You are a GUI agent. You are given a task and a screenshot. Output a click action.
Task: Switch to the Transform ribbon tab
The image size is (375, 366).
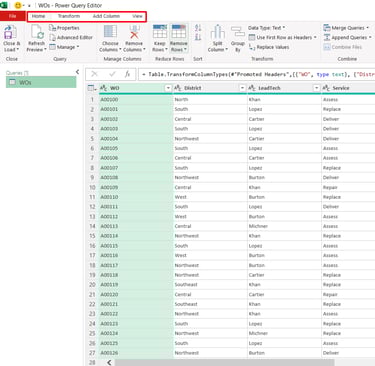pos(69,16)
